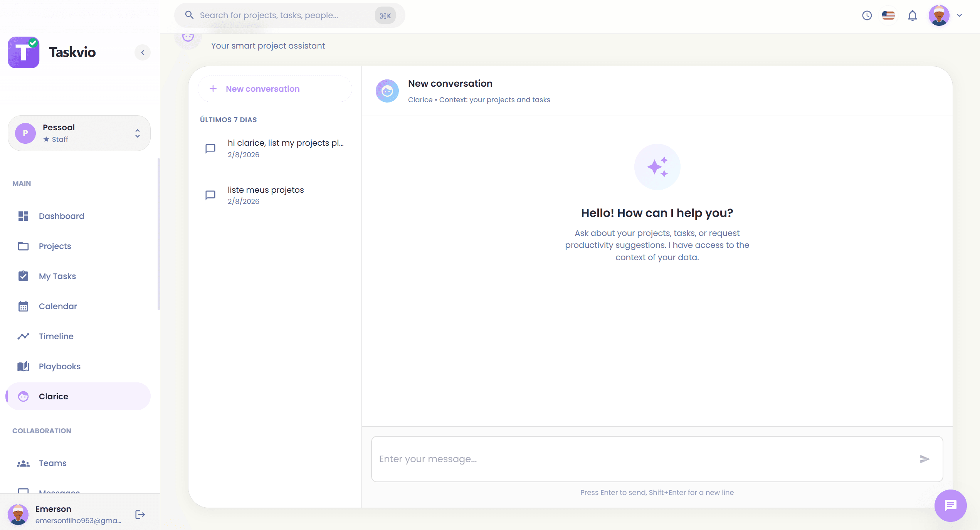This screenshot has height=530, width=980.
Task: Open My Tasks from the sidebar
Action: (57, 276)
